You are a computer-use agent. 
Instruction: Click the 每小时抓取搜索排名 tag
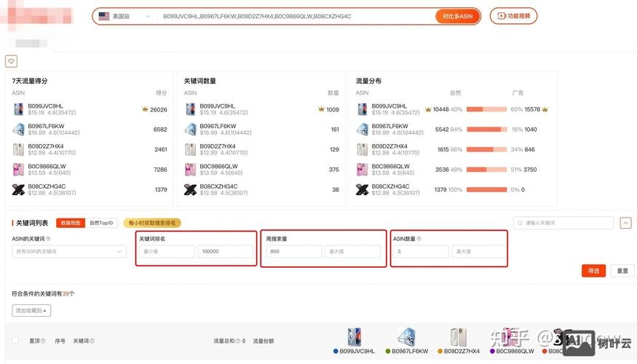[152, 223]
